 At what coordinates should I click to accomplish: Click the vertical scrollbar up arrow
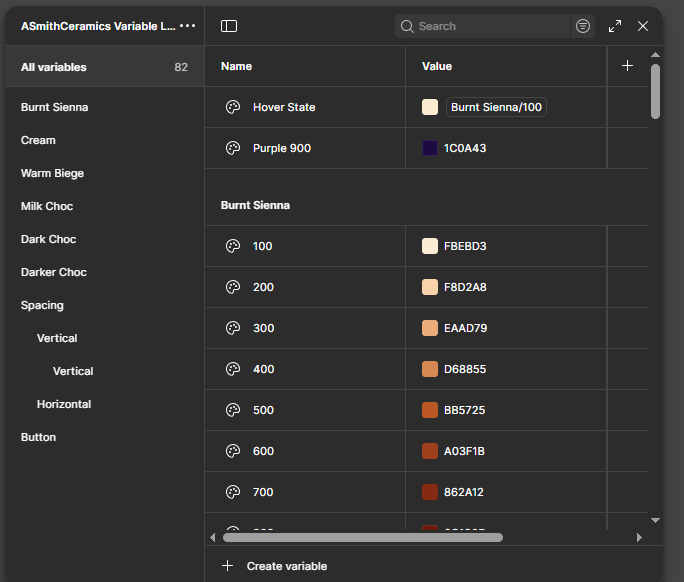pyautogui.click(x=655, y=55)
